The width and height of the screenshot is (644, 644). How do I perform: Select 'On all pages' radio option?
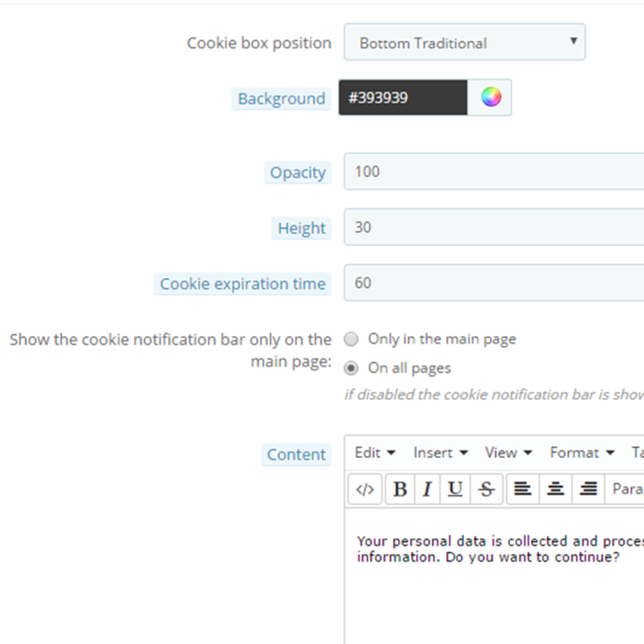click(352, 368)
